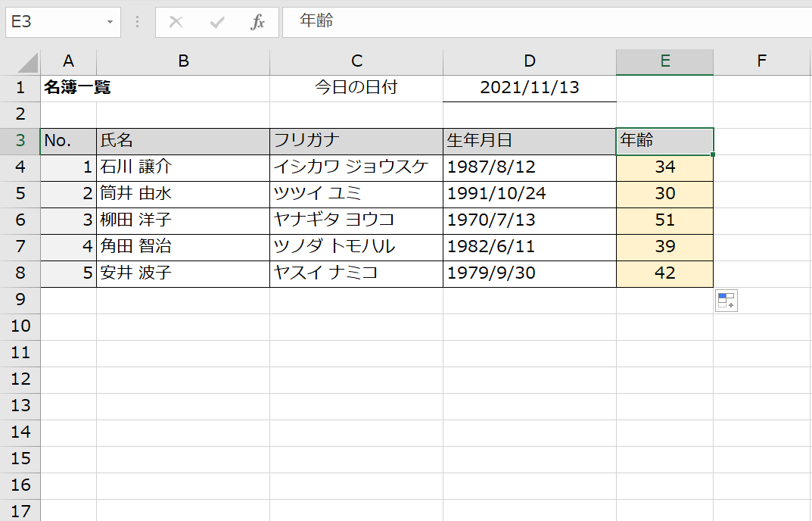The height and width of the screenshot is (521, 812).
Task: Select column E header
Action: (664, 62)
